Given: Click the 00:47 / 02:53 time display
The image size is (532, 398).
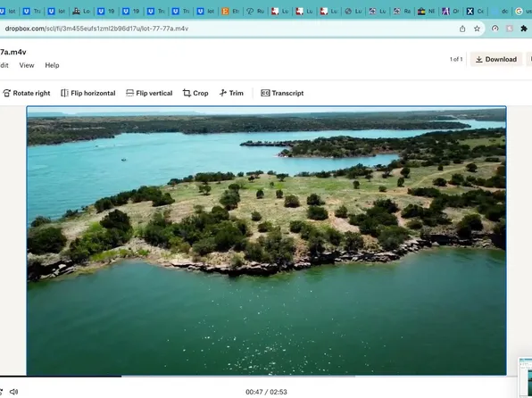Looking at the screenshot, I should coord(266,392).
